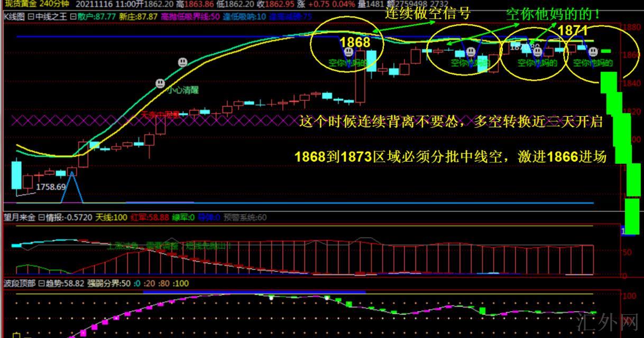Click the 1820 mark on price axis
Viewport: 644px width, 338px height.
pos(631,111)
